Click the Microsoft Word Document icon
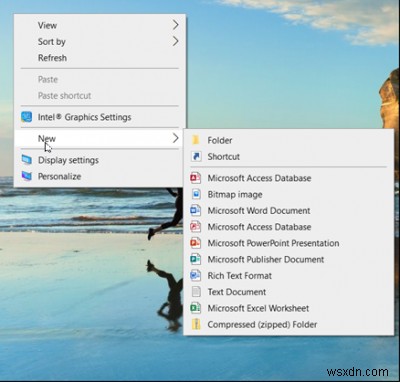The height and width of the screenshot is (382, 400). [196, 211]
